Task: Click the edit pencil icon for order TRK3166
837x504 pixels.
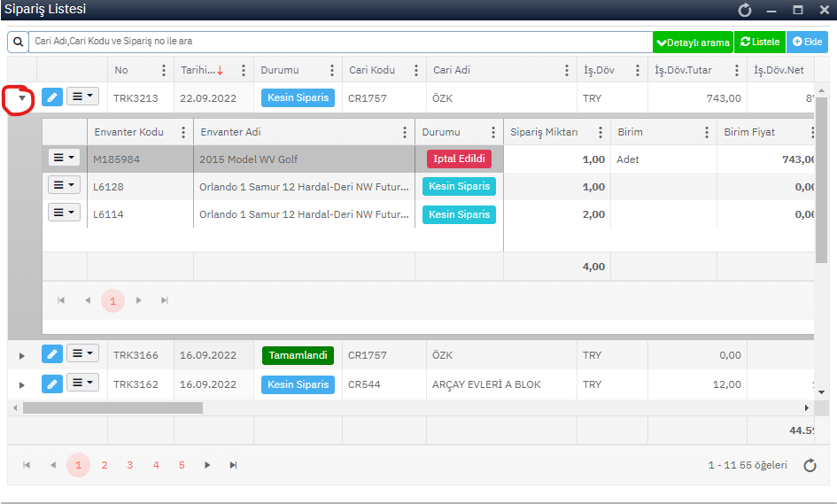Action: point(52,355)
